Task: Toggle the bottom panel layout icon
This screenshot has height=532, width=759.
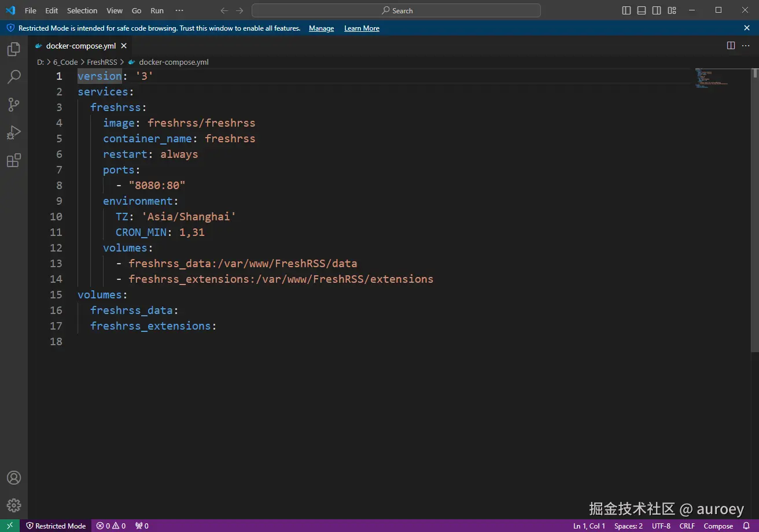Action: tap(642, 10)
